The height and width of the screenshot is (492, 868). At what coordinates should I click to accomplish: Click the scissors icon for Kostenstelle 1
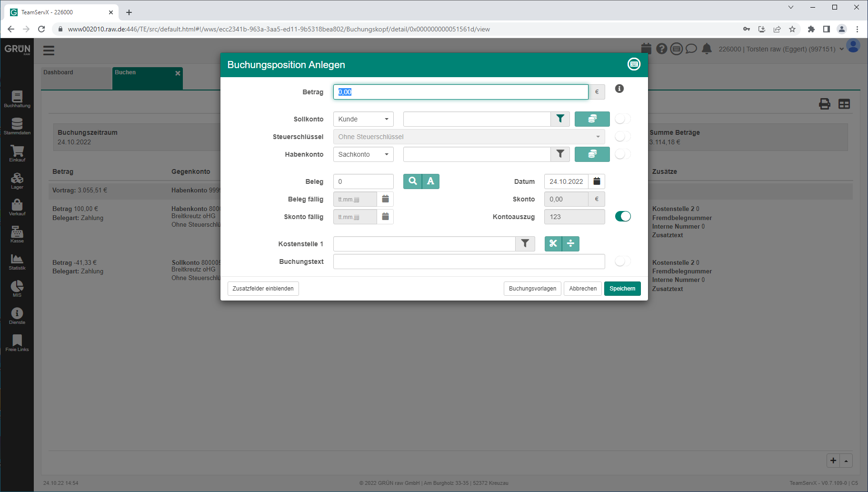click(553, 244)
